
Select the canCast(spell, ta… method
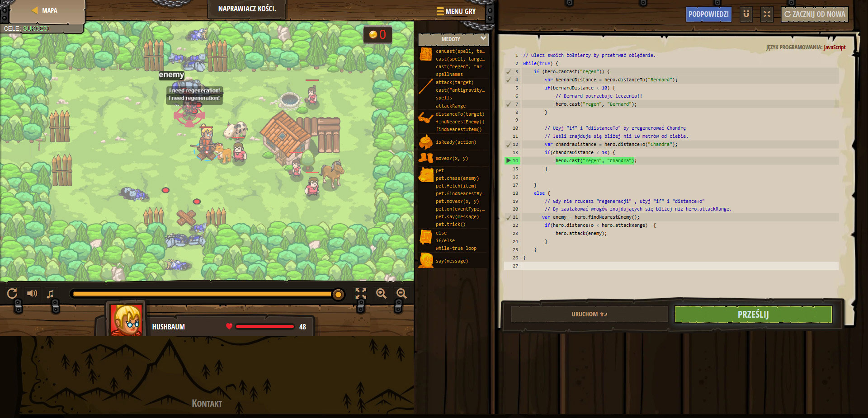[460, 51]
